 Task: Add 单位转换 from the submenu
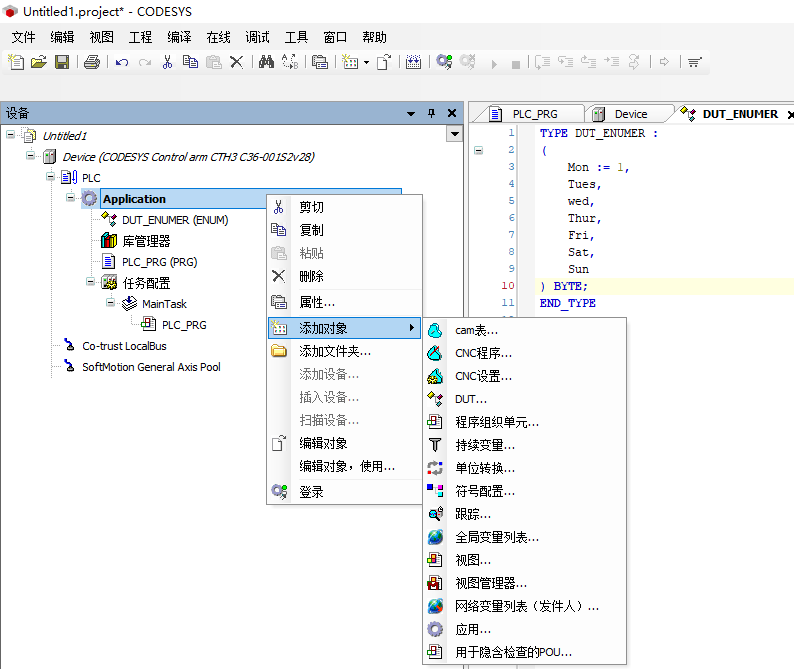(x=524, y=468)
